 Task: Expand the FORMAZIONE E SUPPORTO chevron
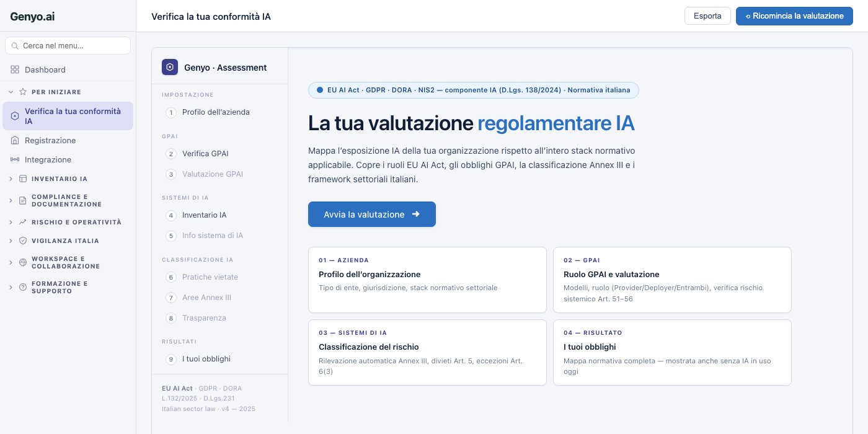(11, 287)
